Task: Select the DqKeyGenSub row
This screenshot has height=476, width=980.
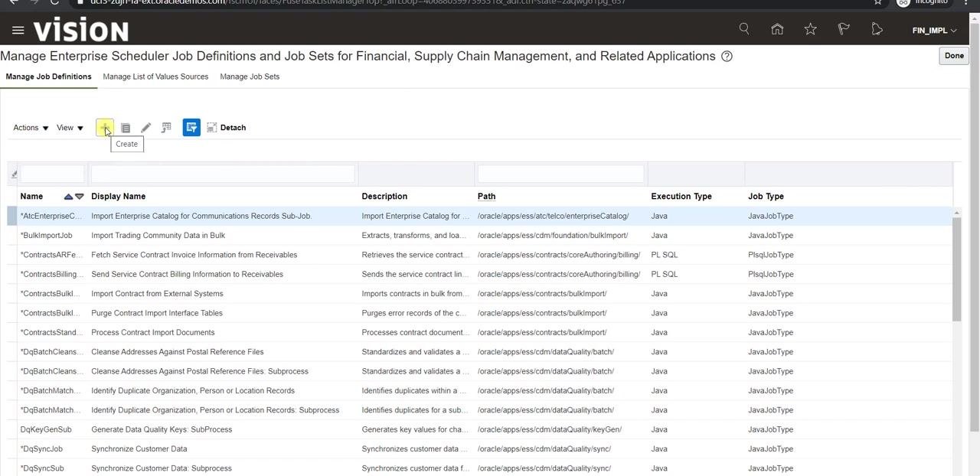Action: click(x=481, y=429)
